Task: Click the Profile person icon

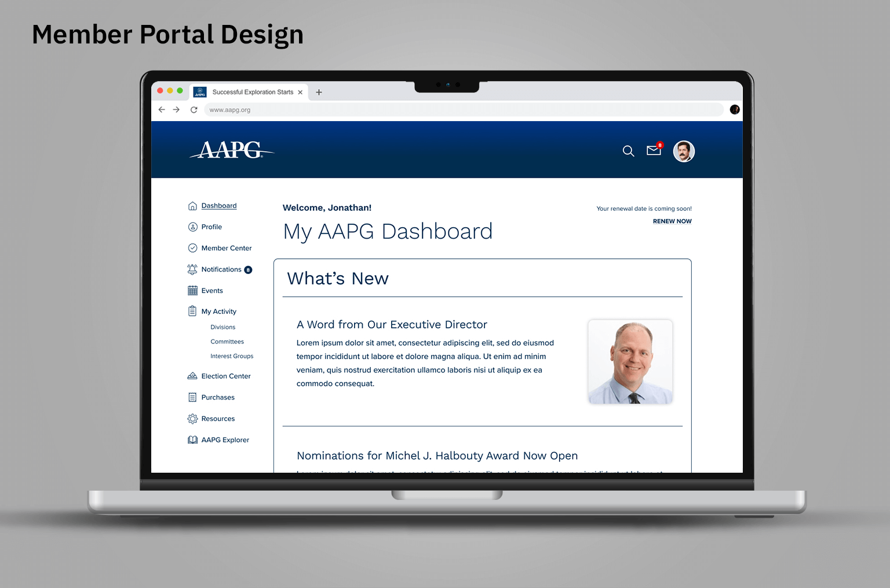Action: [192, 227]
